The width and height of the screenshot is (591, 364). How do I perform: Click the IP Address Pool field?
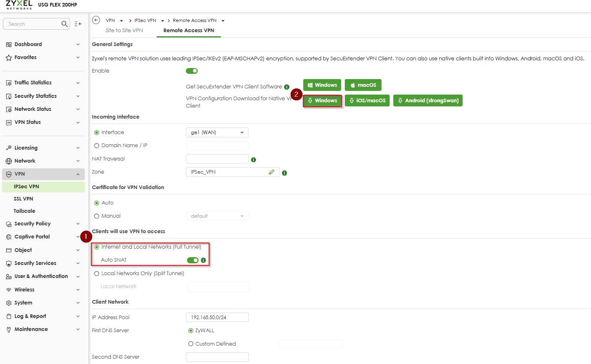click(217, 318)
